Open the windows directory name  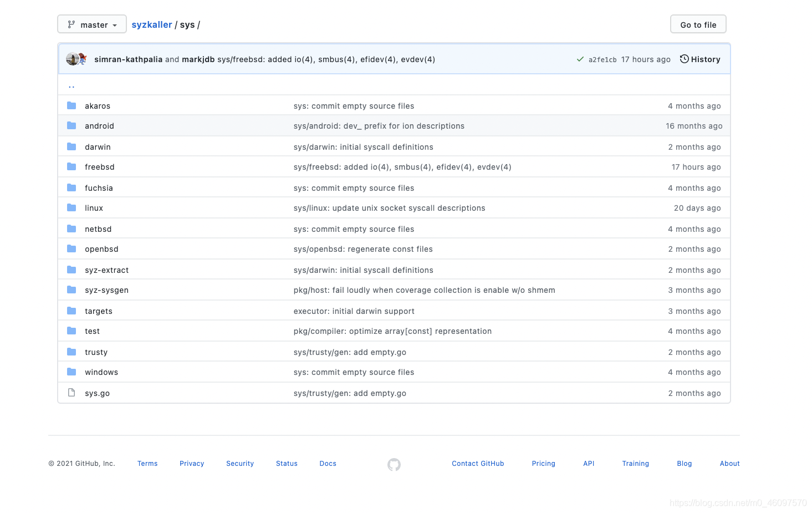[101, 372]
